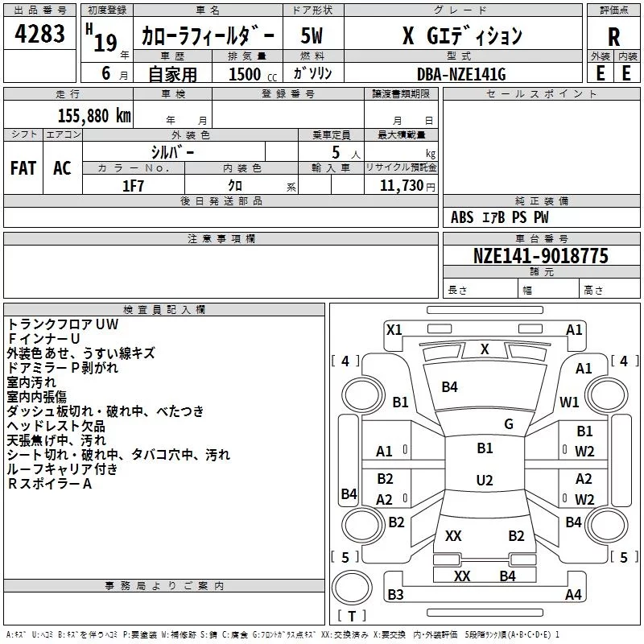Click the G mark near the windshield

(509, 424)
